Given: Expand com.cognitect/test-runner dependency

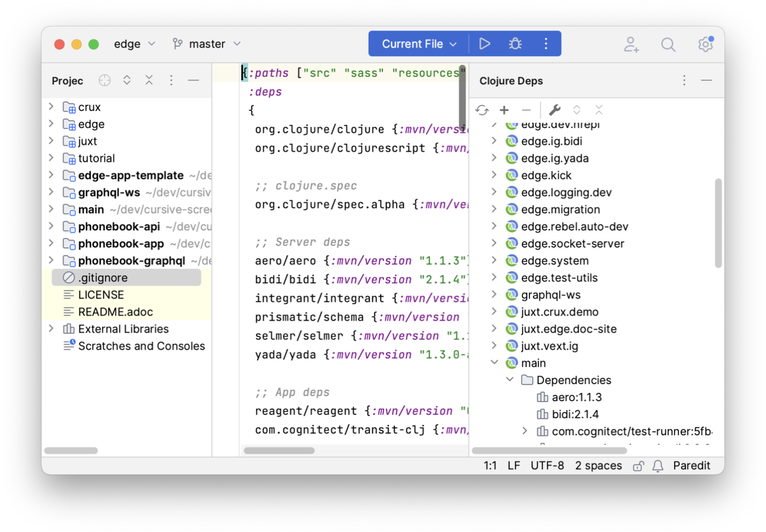Looking at the screenshot, I should click(525, 431).
